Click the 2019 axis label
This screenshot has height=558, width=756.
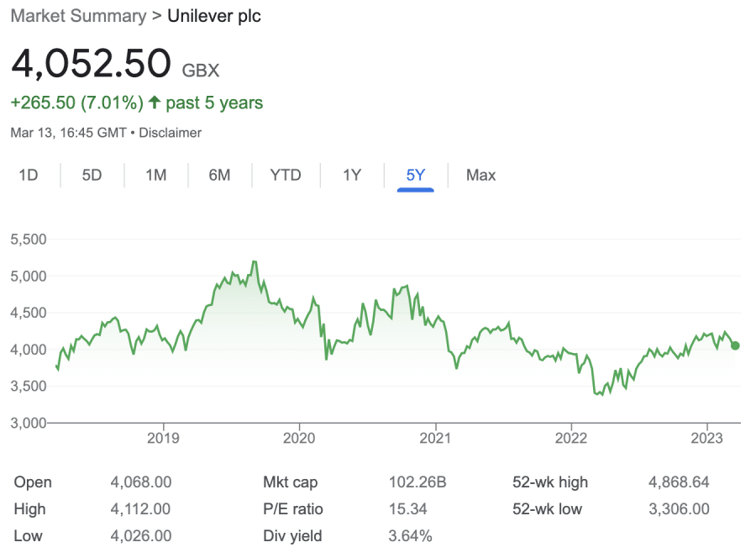pos(163,438)
